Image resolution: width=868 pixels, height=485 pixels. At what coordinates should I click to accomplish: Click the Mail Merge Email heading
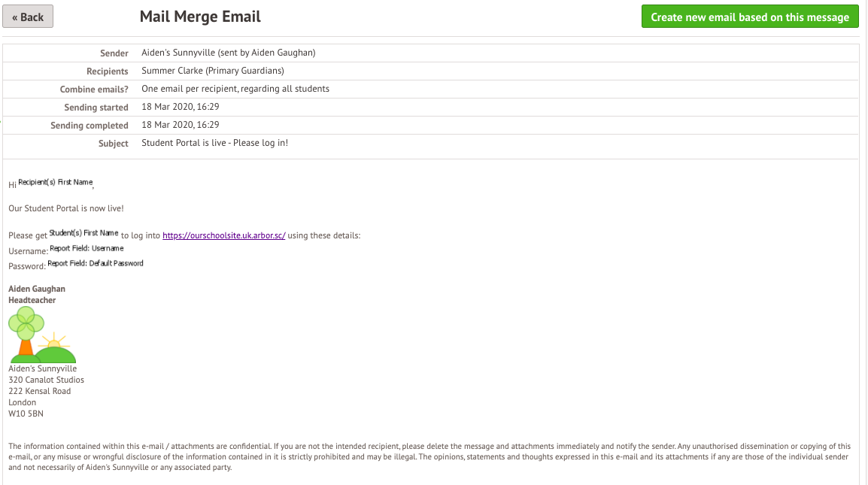coord(200,17)
